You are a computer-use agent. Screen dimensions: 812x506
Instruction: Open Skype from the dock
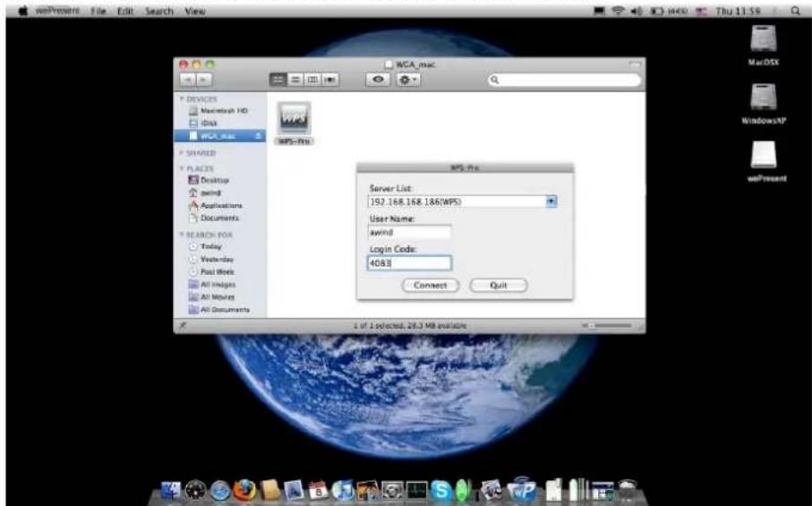point(440,489)
